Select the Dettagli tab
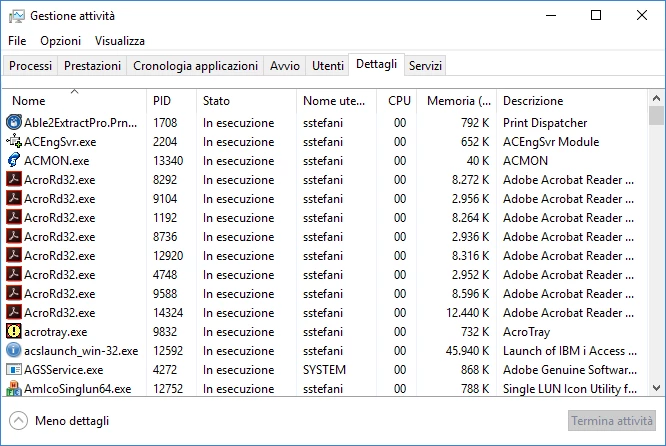The image size is (666, 446). (x=376, y=65)
